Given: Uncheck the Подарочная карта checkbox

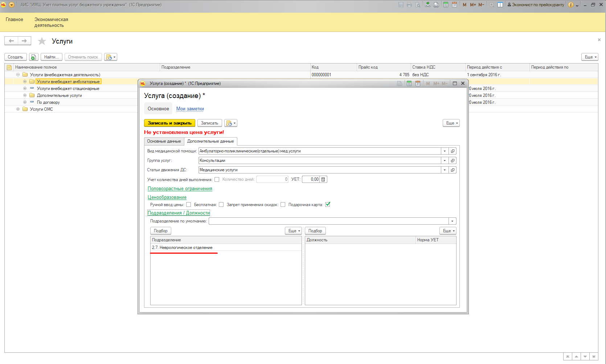Looking at the screenshot, I should click(328, 205).
